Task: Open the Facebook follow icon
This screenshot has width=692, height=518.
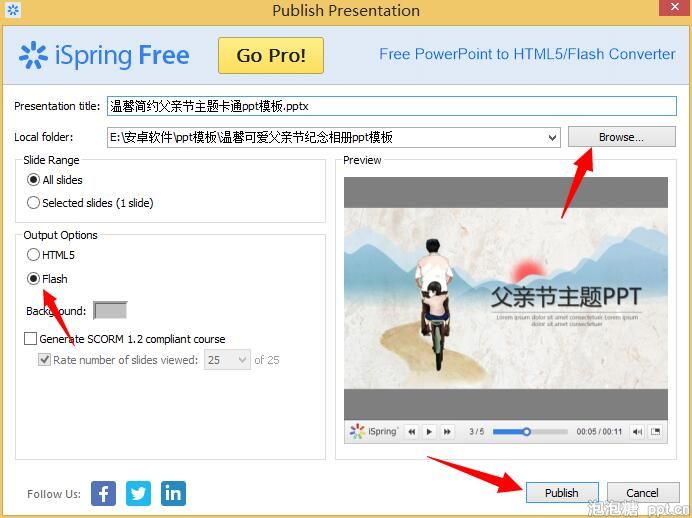Action: 103,493
